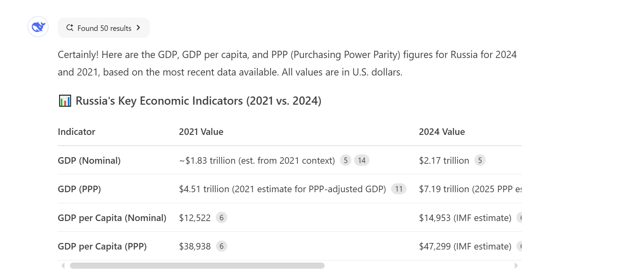The image size is (644, 278).
Task: Open cut-off citation beside $47,299 (IMF estimate)
Action: pos(520,246)
